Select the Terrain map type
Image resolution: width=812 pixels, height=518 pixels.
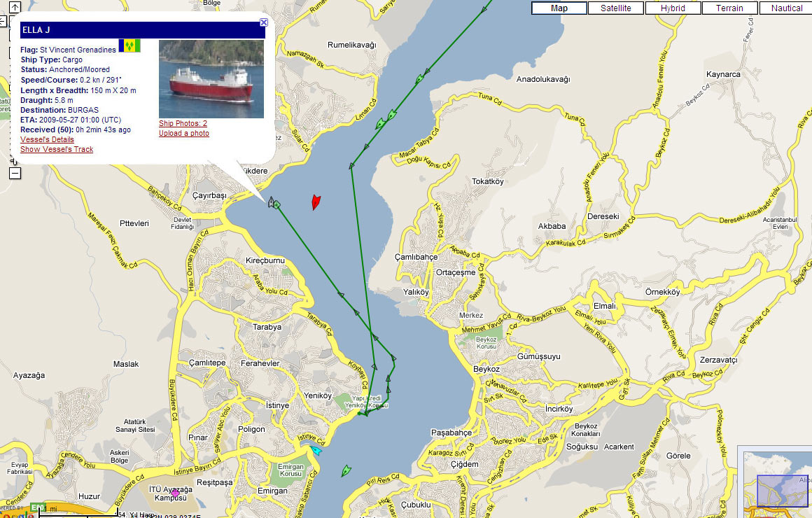pyautogui.click(x=729, y=8)
